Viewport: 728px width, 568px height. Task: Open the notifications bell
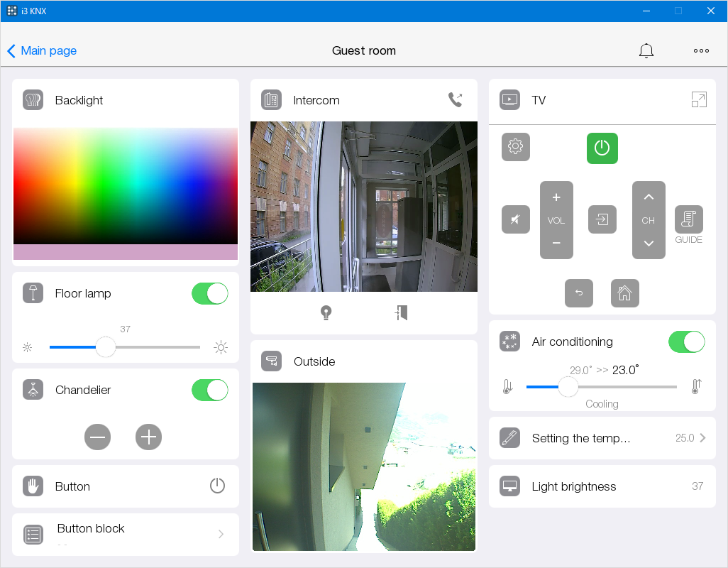[x=646, y=50]
